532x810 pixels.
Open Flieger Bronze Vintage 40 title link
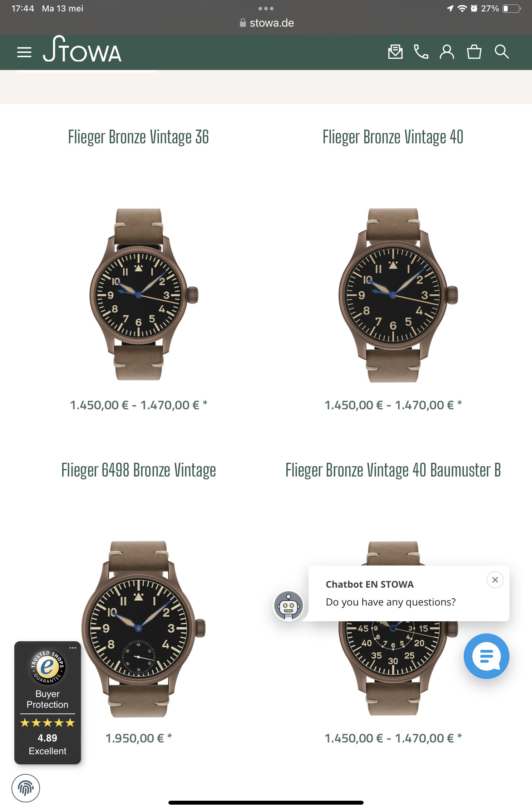(x=393, y=137)
